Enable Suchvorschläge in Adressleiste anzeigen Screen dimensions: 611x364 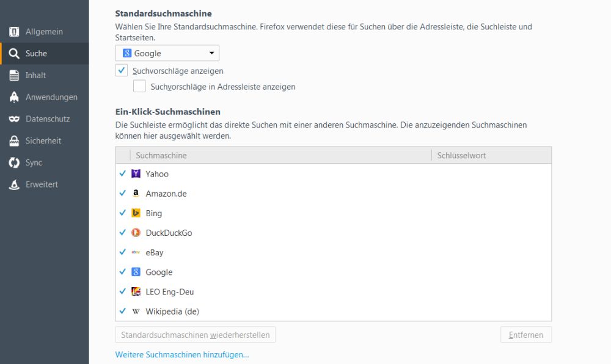(x=139, y=87)
